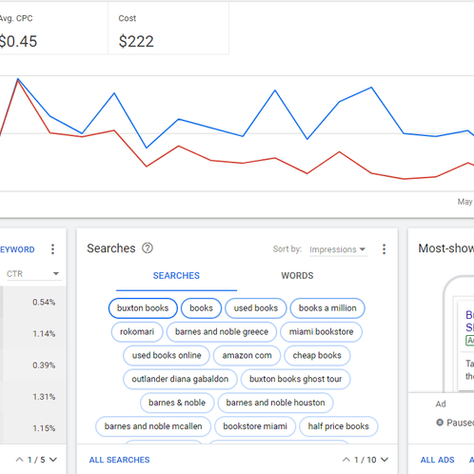Switch to the WORDS tab
Viewport: 474px width, 474px height.
pyautogui.click(x=297, y=276)
